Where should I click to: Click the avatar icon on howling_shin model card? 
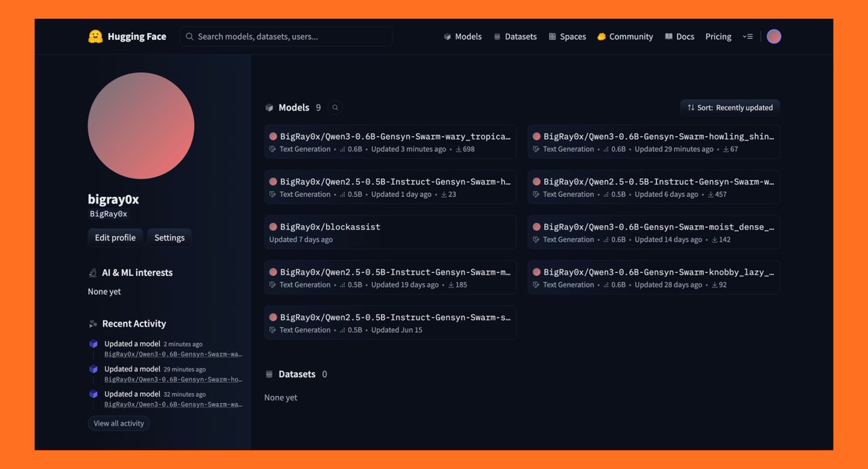(x=537, y=136)
